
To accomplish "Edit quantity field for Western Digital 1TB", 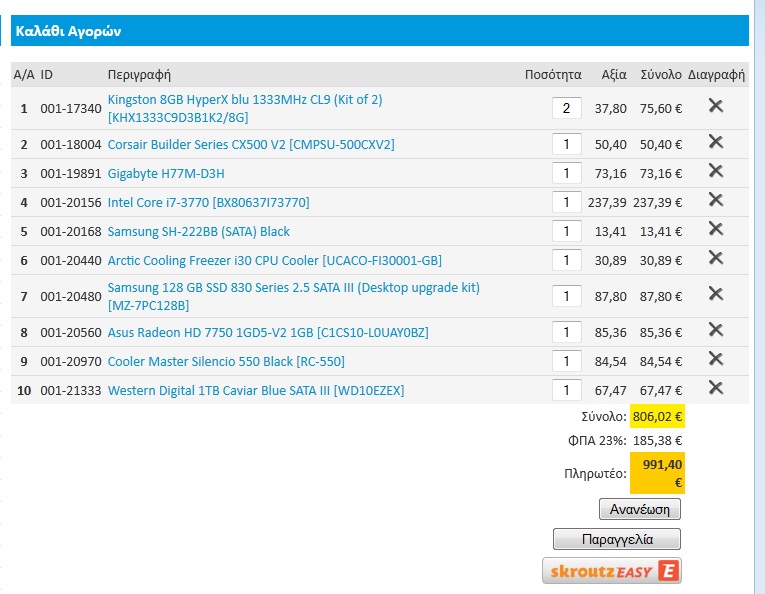I will point(566,390).
